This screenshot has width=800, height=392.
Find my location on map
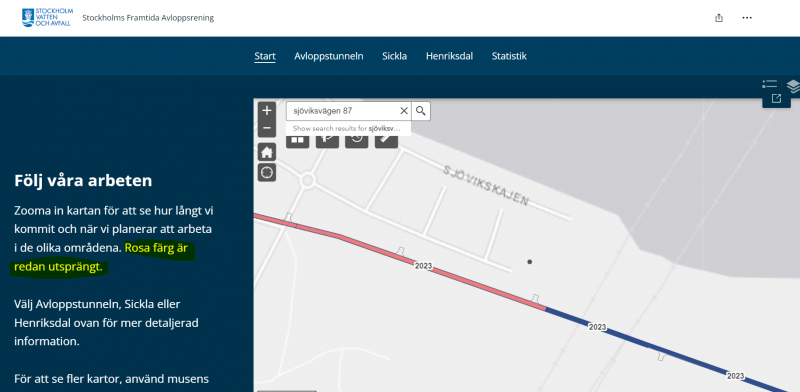point(267,173)
